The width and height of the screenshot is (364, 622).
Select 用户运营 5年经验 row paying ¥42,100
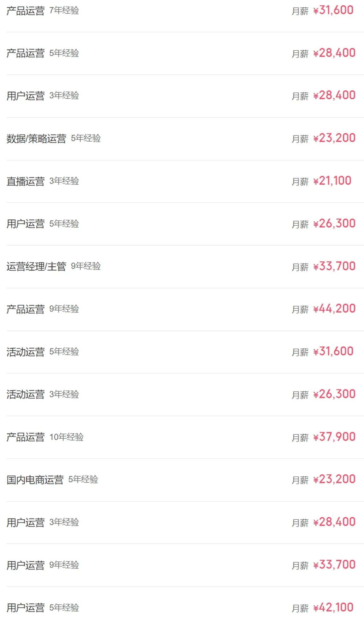26,608
